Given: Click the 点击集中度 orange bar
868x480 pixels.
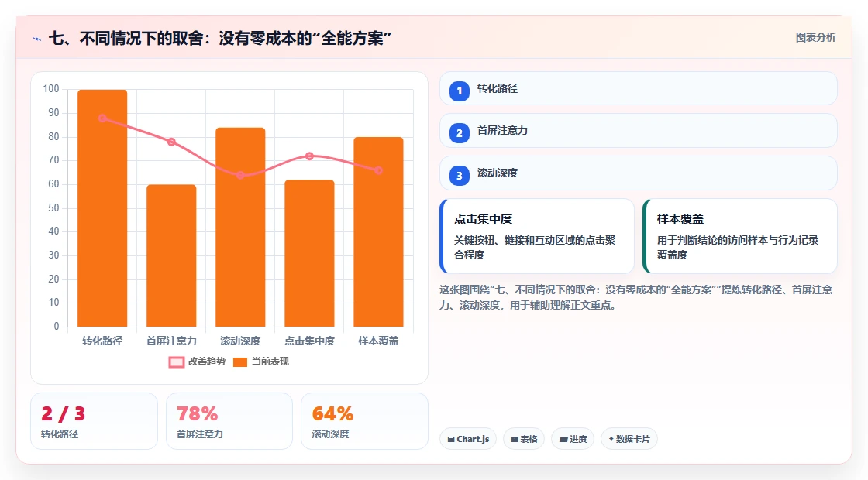Looking at the screenshot, I should [x=309, y=253].
